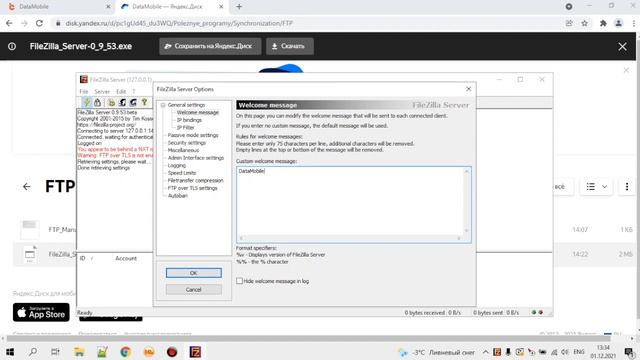Open a new browser tab
The height and width of the screenshot is (360, 640).
click(x=239, y=7)
